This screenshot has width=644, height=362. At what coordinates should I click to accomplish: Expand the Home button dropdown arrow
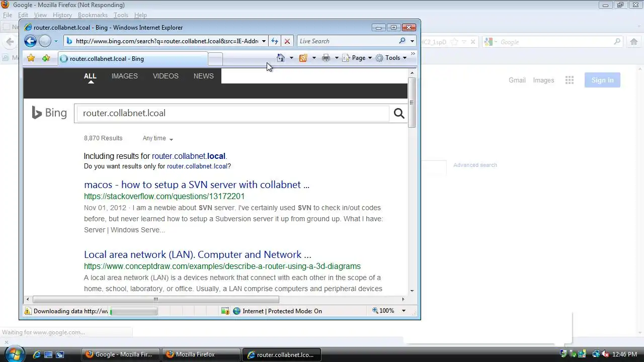coord(291,58)
